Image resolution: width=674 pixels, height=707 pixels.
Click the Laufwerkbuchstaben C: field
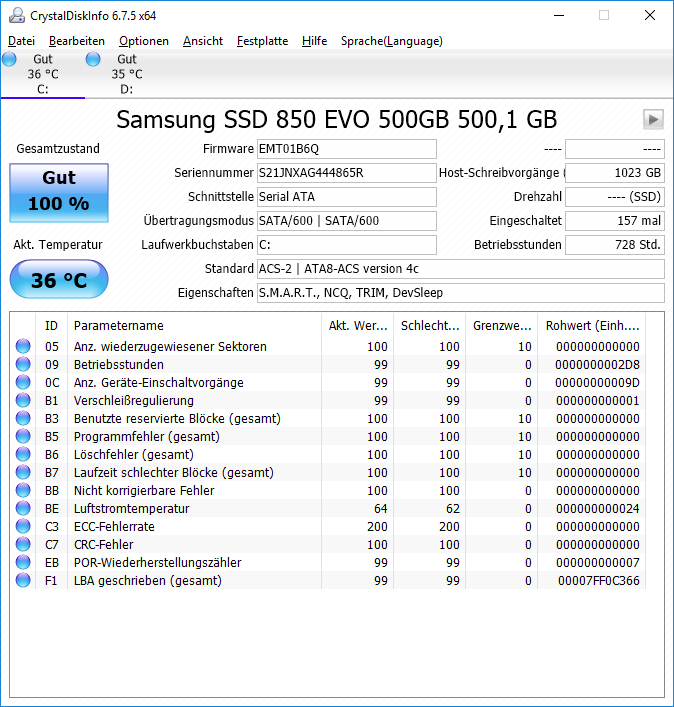(x=347, y=244)
